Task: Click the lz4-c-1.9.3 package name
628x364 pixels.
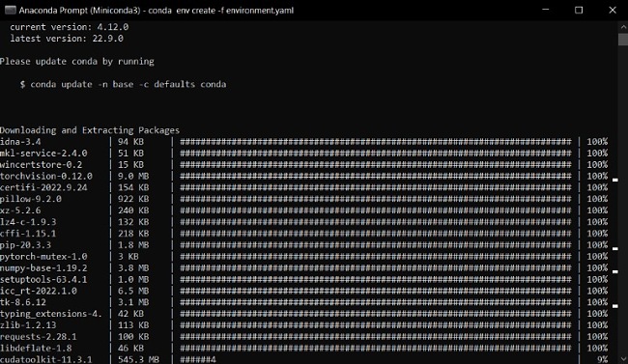Action: point(28,222)
